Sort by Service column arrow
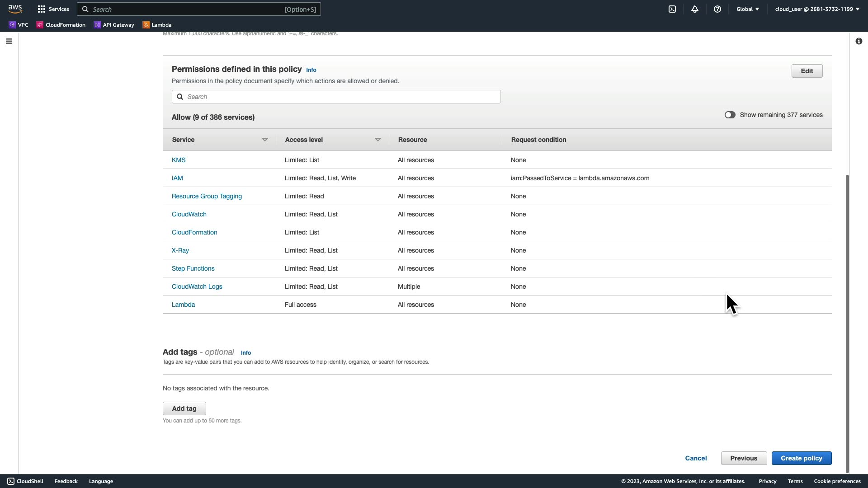The image size is (868, 488). (265, 140)
